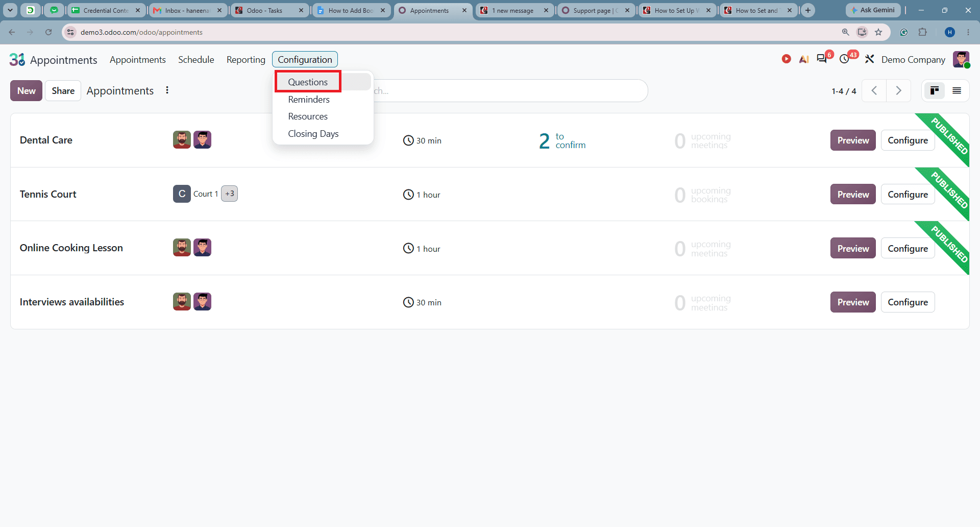This screenshot has width=980, height=527.
Task: Open the browser extensions puzzle icon
Action: 922,32
